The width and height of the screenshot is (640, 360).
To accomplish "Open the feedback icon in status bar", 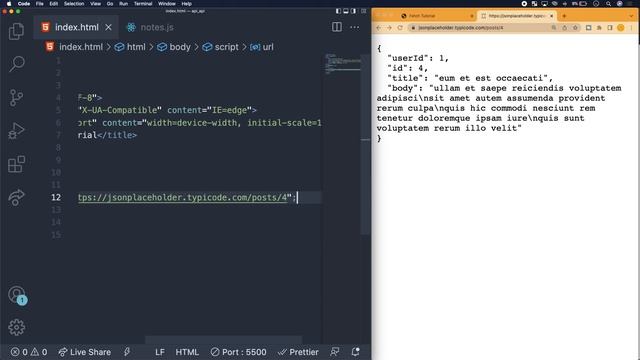I will pyautogui.click(x=335, y=352).
